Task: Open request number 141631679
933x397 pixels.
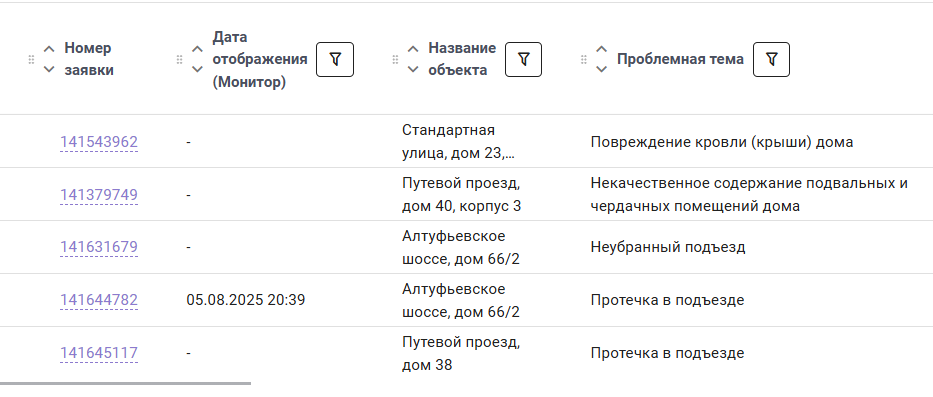Action: pyautogui.click(x=99, y=247)
